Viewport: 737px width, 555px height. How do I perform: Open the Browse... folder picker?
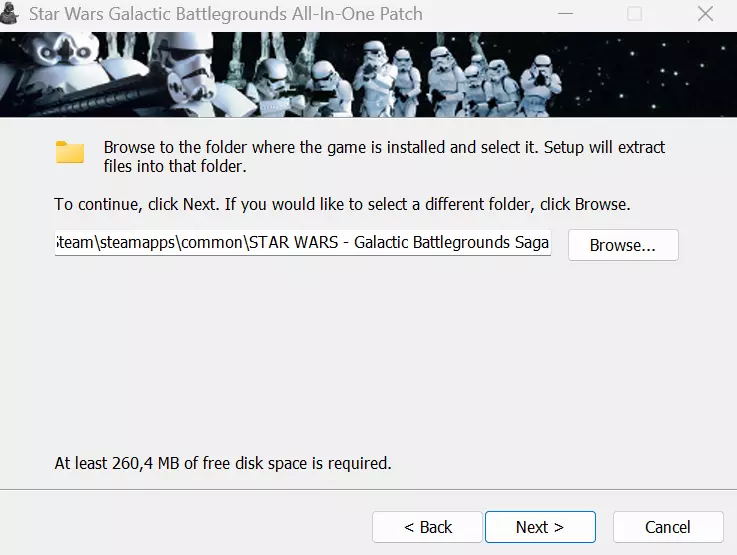click(x=623, y=245)
